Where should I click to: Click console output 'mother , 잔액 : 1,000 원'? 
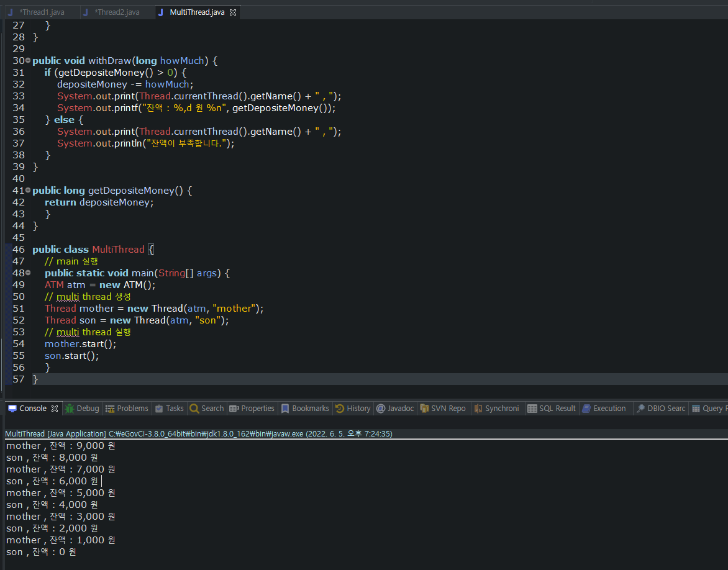pyautogui.click(x=61, y=540)
